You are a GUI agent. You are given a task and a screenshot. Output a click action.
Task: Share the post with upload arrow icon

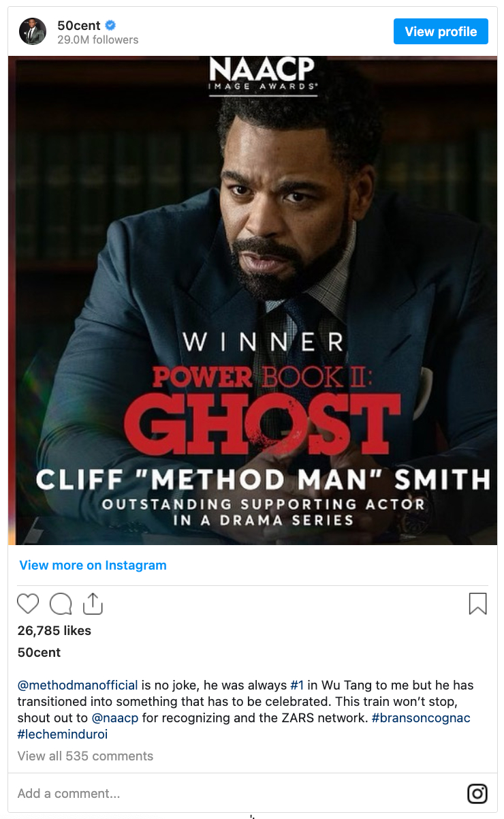point(92,604)
